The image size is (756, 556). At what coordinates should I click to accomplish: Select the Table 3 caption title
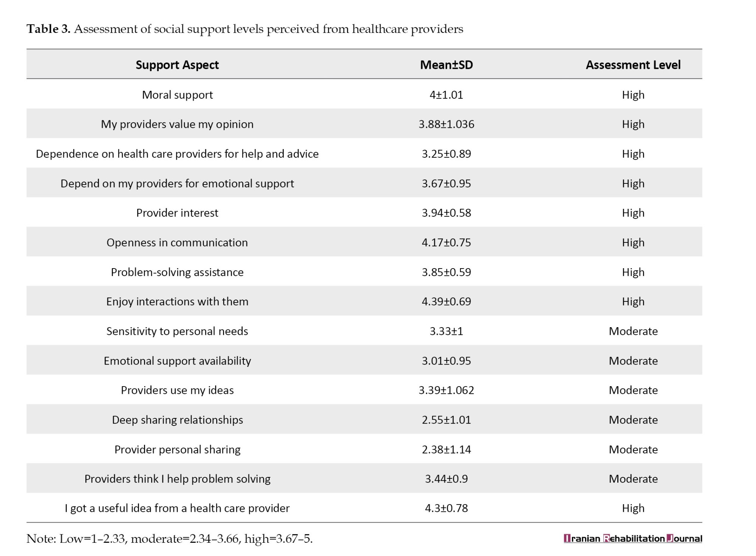(245, 29)
